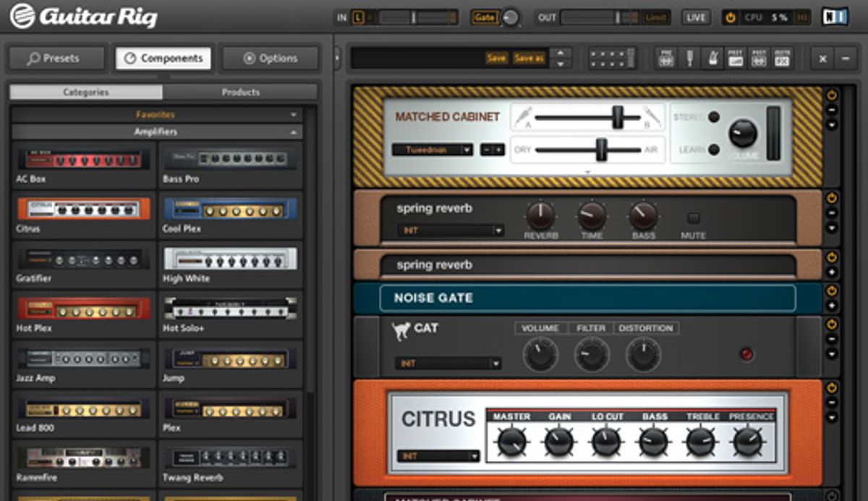Show the tuner tool
Image resolution: width=868 pixels, height=501 pixels.
click(x=689, y=59)
